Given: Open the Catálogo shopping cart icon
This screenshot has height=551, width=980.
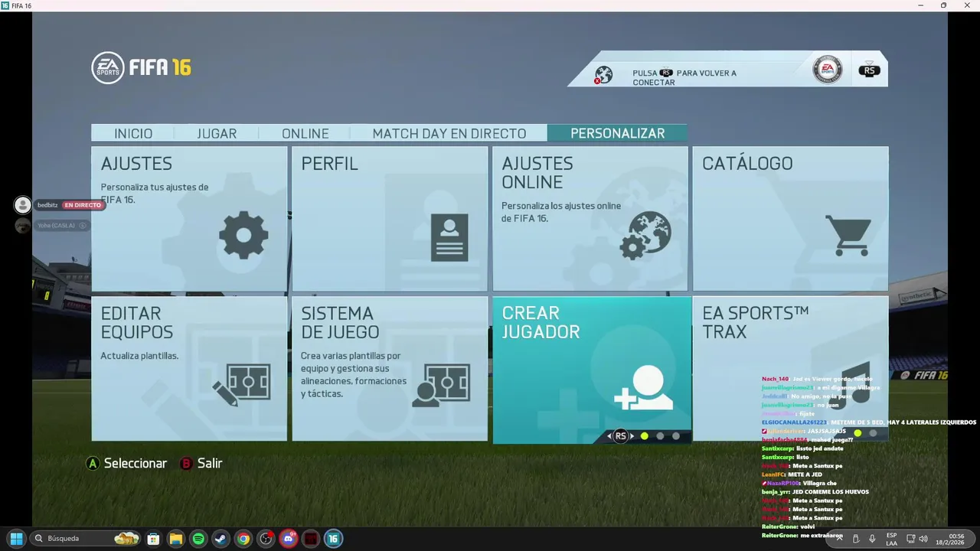Looking at the screenshot, I should (848, 236).
